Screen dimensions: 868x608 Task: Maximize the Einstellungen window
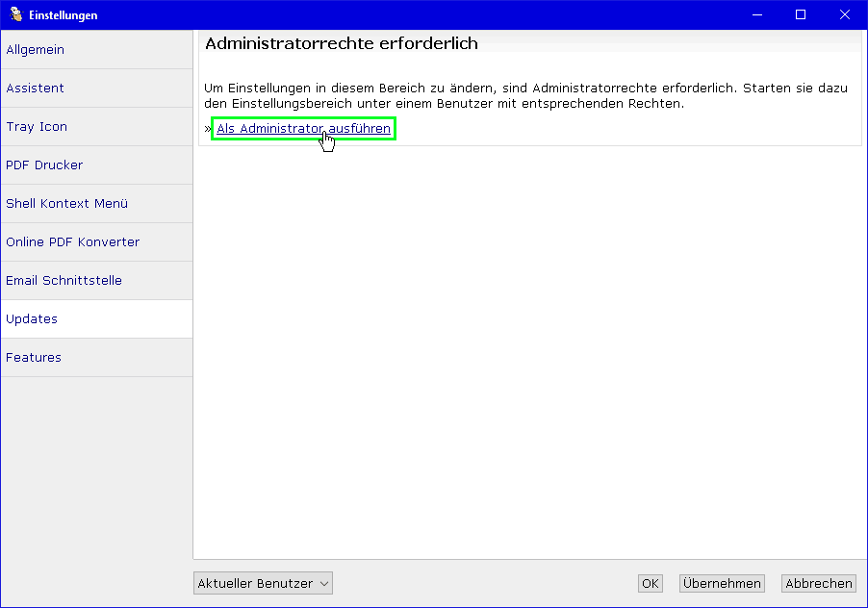click(801, 14)
